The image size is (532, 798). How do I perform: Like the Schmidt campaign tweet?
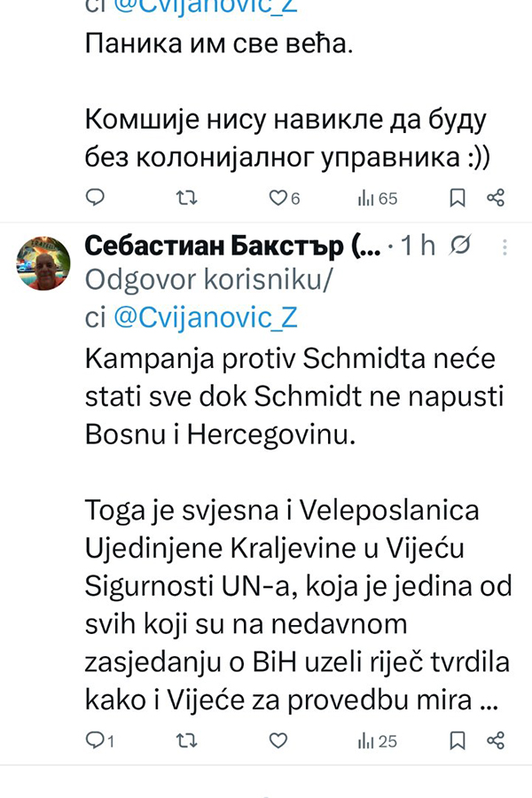[278, 740]
